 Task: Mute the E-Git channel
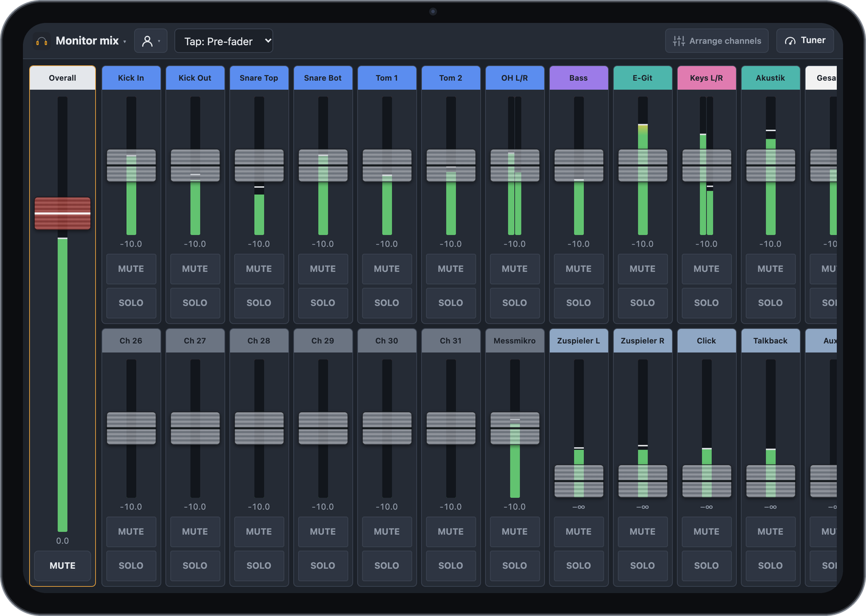pyautogui.click(x=643, y=269)
